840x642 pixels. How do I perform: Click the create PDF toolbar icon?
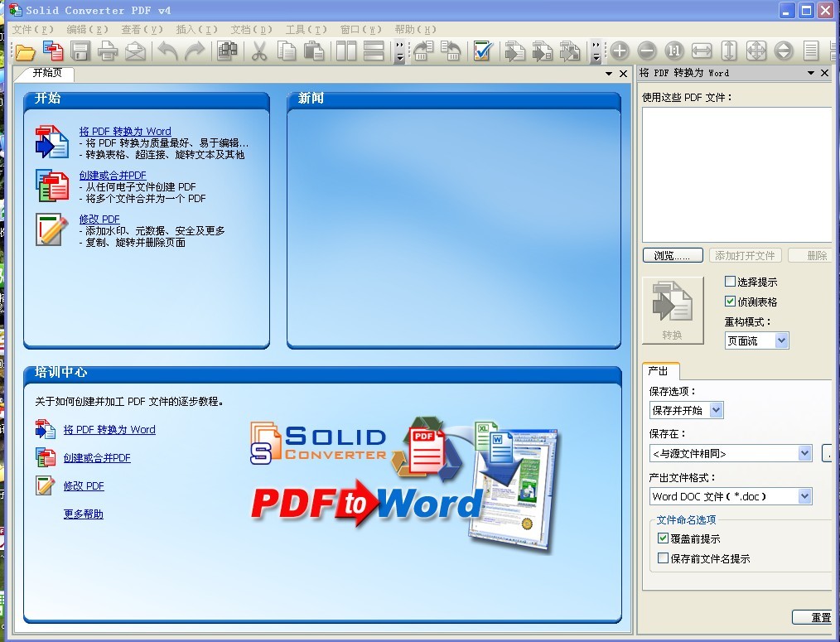53,51
